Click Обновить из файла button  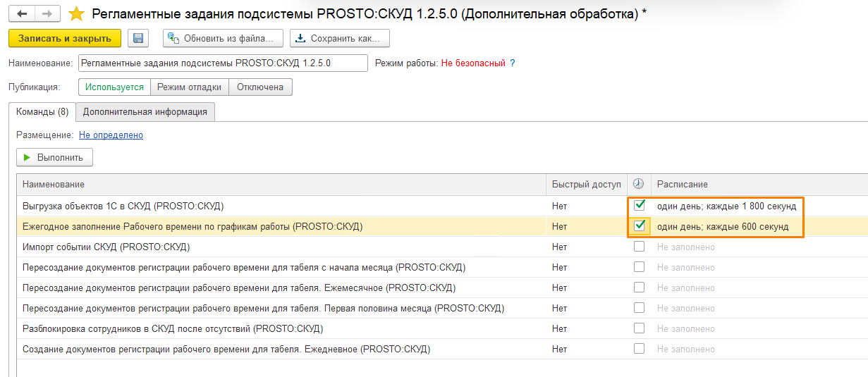click(x=223, y=38)
